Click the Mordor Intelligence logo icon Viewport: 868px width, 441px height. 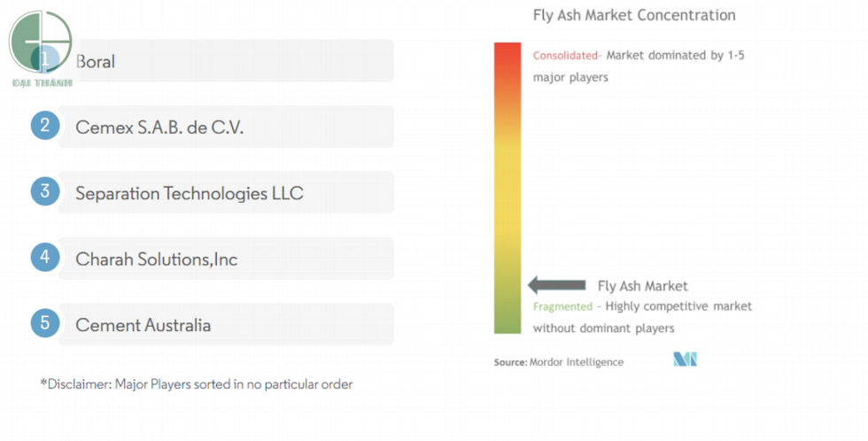coord(685,360)
